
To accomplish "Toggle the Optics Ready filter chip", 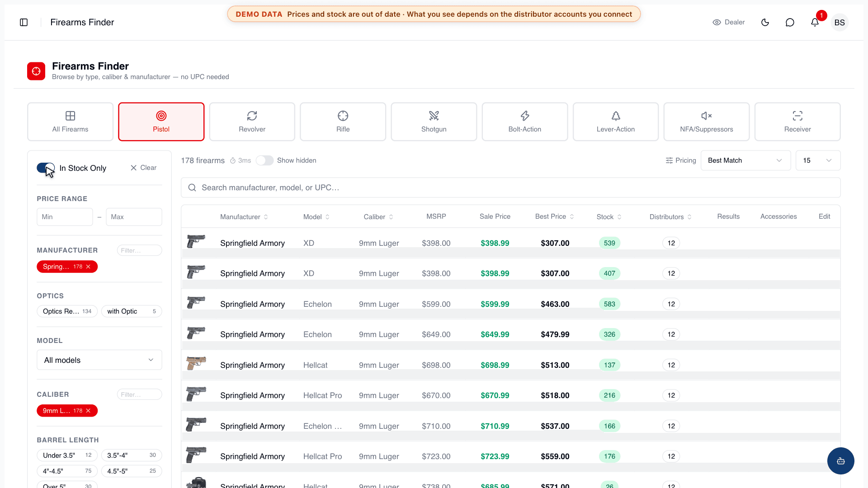I will point(67,311).
